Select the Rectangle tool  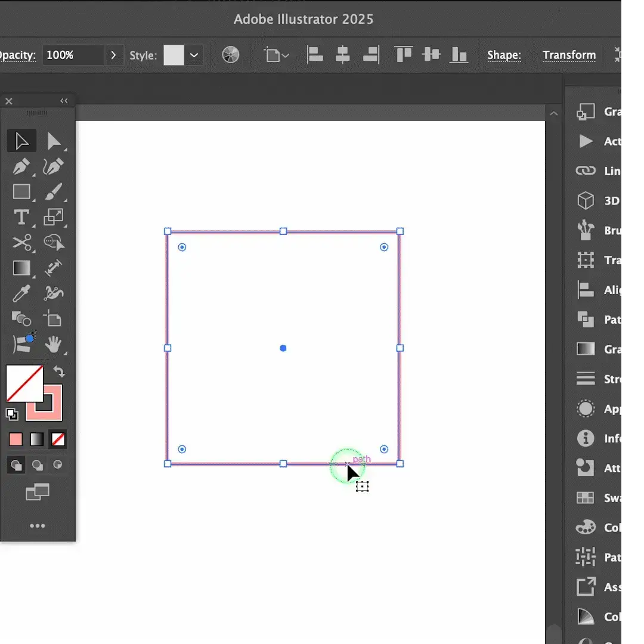point(21,192)
